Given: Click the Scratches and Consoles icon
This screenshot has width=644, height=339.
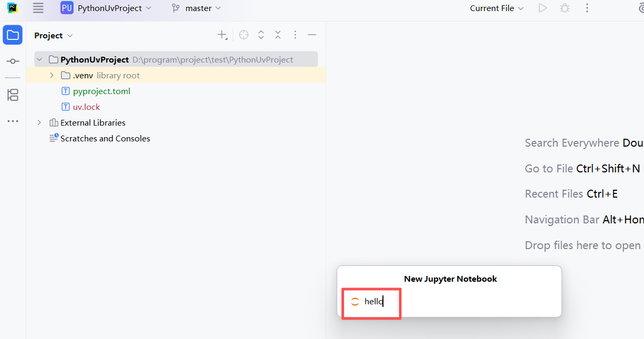Looking at the screenshot, I should point(54,138).
